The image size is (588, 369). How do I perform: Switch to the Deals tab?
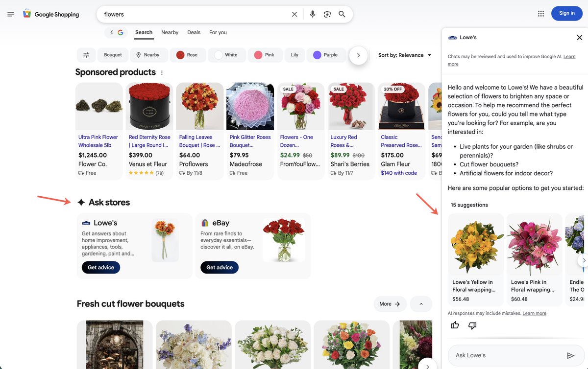coord(194,32)
